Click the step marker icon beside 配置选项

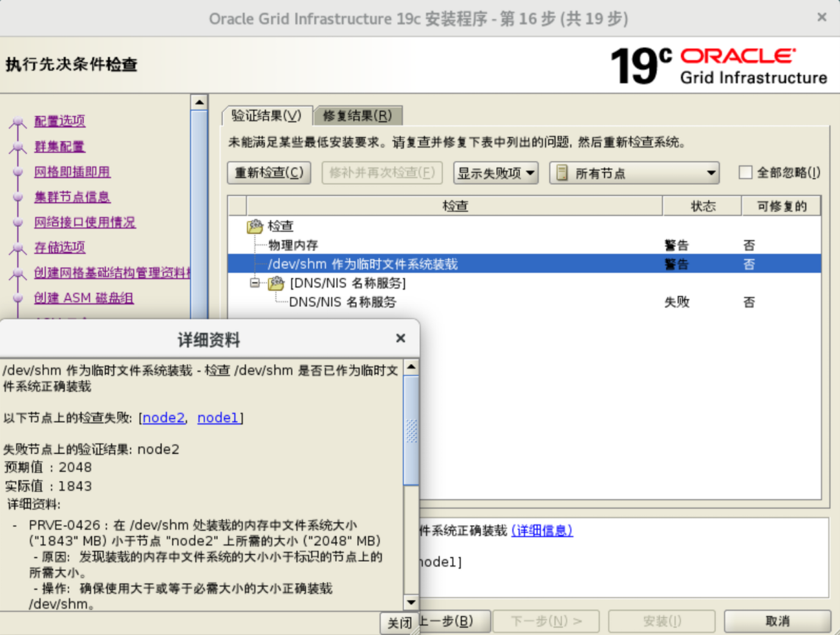[x=18, y=122]
